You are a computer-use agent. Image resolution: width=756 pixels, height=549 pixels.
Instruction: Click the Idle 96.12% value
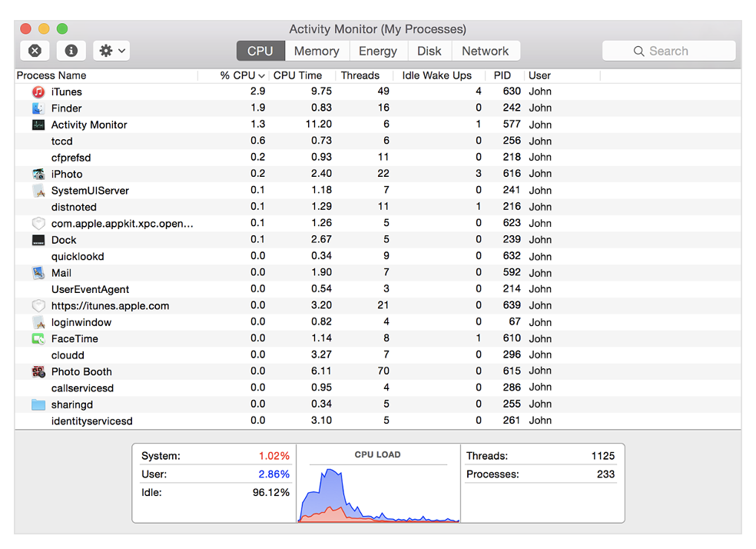tap(271, 493)
